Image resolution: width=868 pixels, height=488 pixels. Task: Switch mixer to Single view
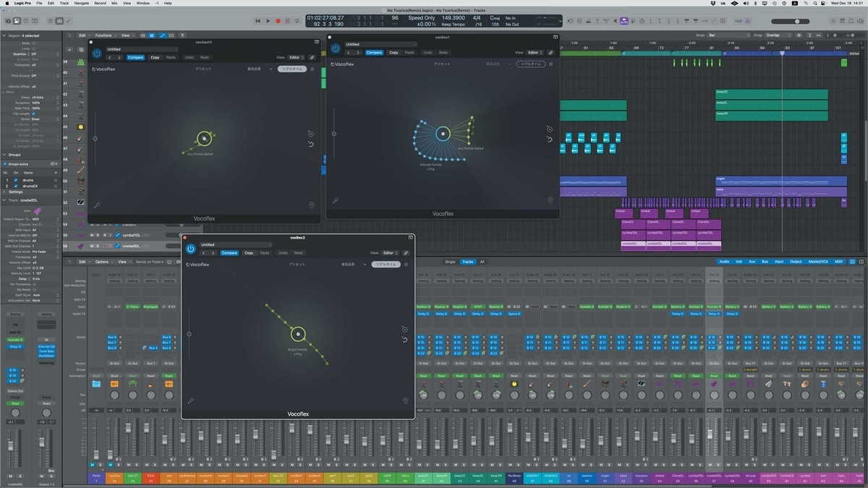tap(450, 262)
